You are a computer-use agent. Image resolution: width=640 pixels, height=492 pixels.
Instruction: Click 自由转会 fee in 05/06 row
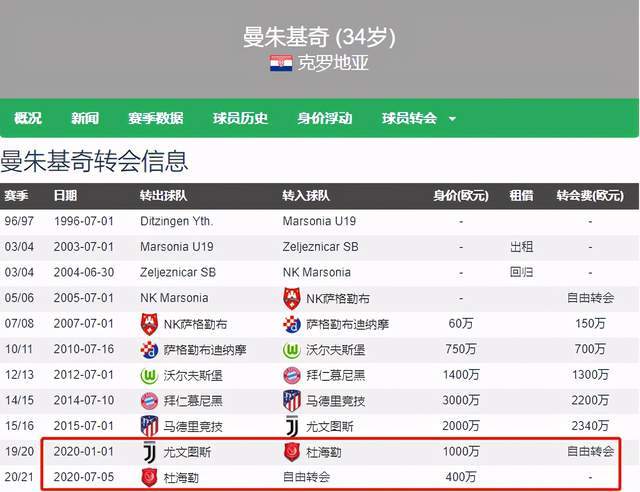[590, 298]
